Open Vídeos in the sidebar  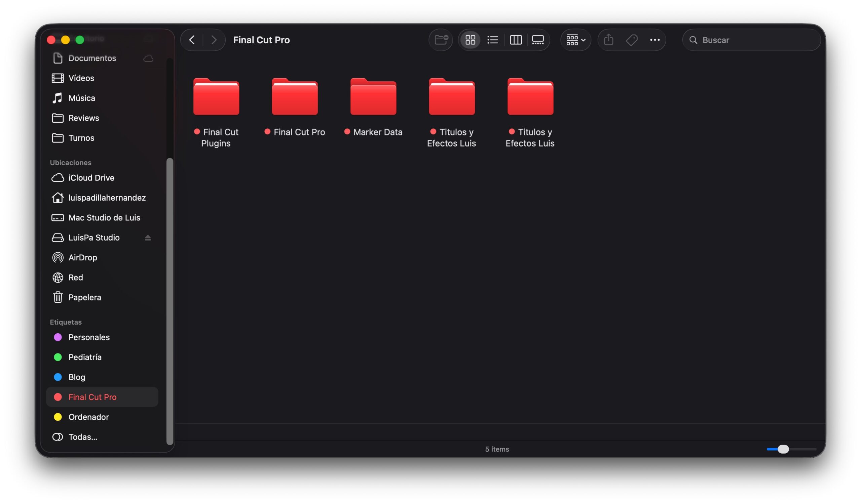pos(102,78)
